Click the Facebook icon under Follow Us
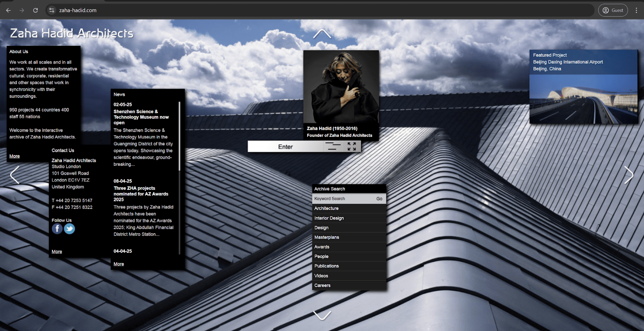644x331 pixels. click(57, 229)
